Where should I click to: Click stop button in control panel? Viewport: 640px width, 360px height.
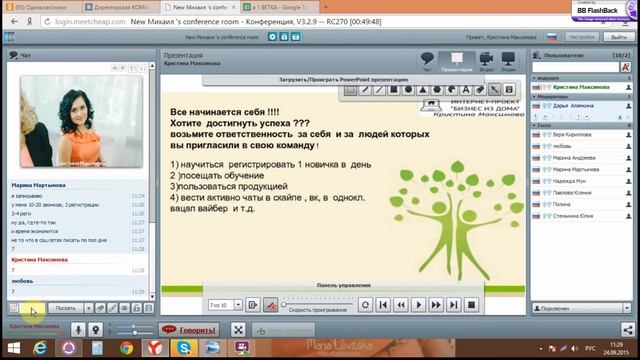(471, 305)
